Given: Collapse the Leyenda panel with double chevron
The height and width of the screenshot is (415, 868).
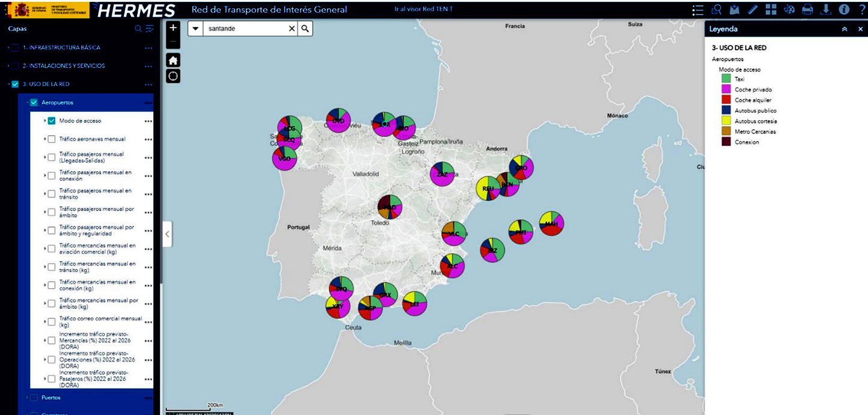Looking at the screenshot, I should pyautogui.click(x=845, y=29).
